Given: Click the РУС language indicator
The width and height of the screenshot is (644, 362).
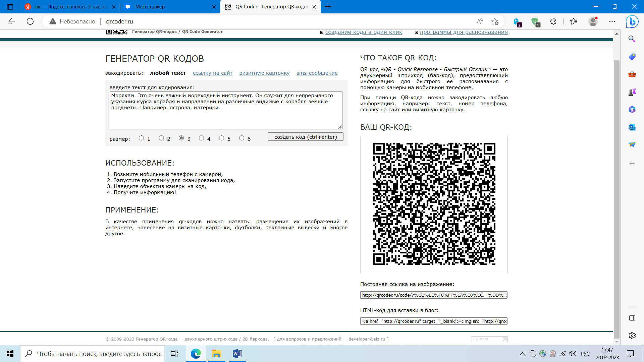Looking at the screenshot, I should point(585,354).
